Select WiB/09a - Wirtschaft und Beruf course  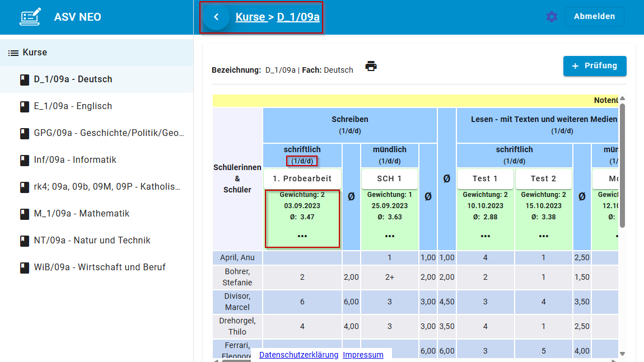100,267
